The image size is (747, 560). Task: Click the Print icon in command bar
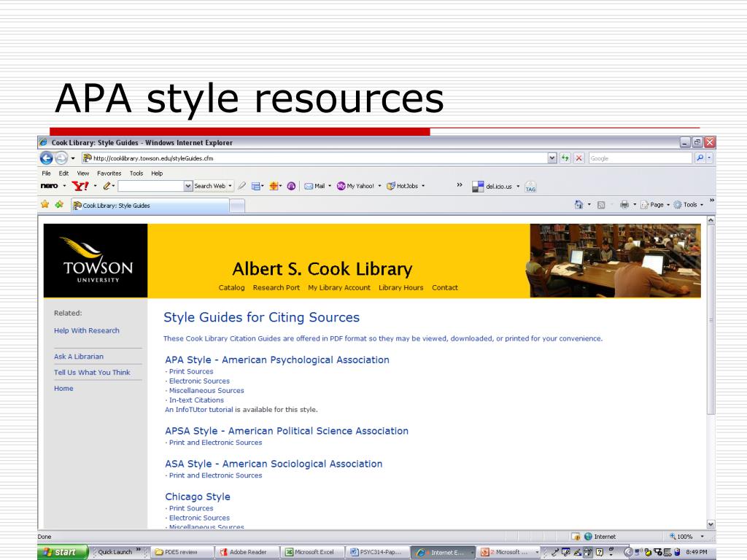tap(624, 205)
